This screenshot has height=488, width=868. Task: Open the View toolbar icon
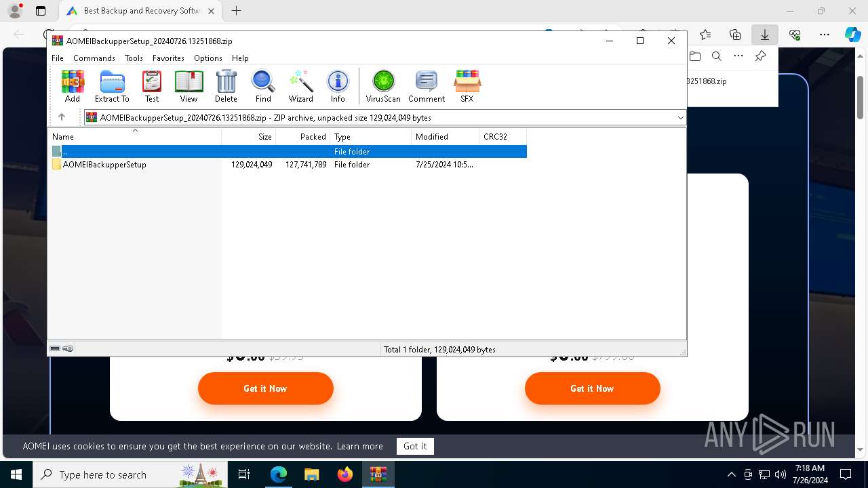click(x=189, y=86)
